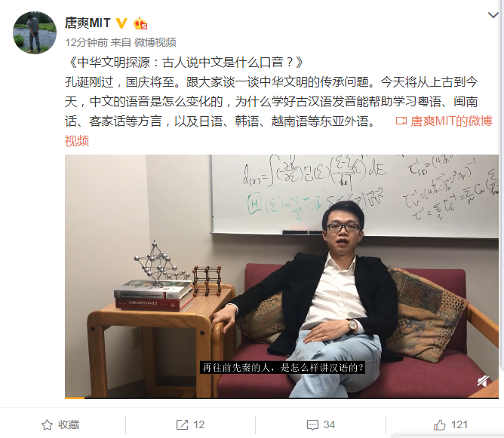Click the thumbs-up like icon
This screenshot has height=438, width=504.
point(440,425)
